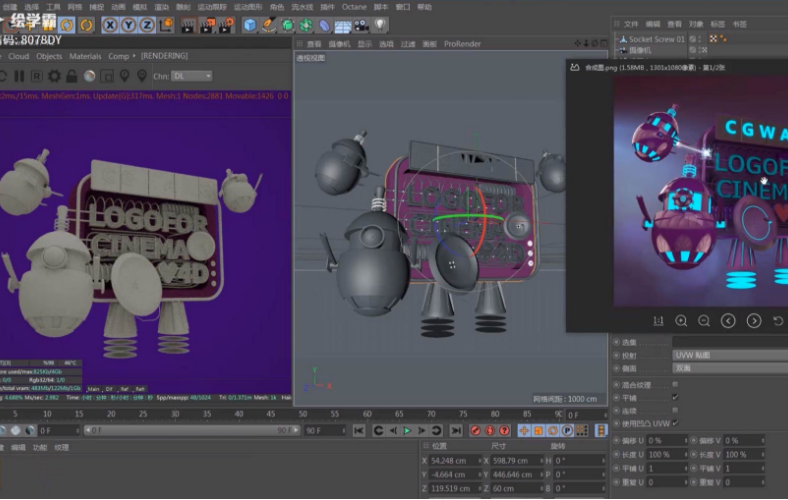The width and height of the screenshot is (788, 500).
Task: Enable the 混合纹理 checkbox
Action: tap(675, 383)
